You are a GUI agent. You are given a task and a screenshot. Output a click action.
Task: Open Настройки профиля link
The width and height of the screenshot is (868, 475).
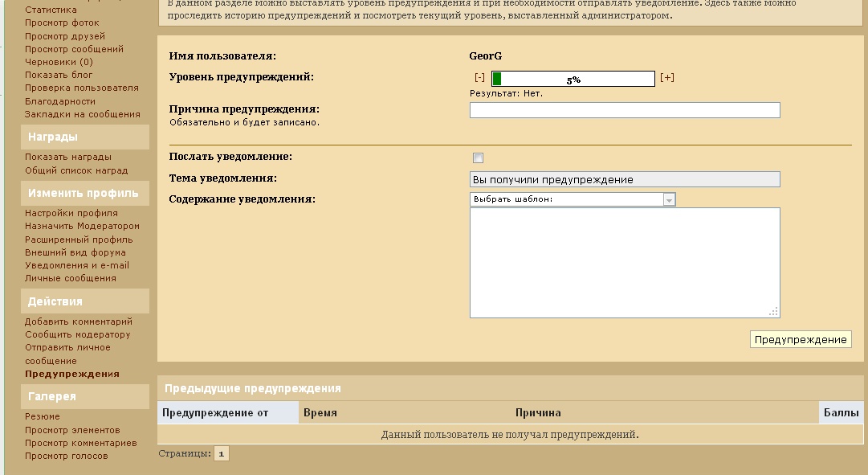pos(71,214)
